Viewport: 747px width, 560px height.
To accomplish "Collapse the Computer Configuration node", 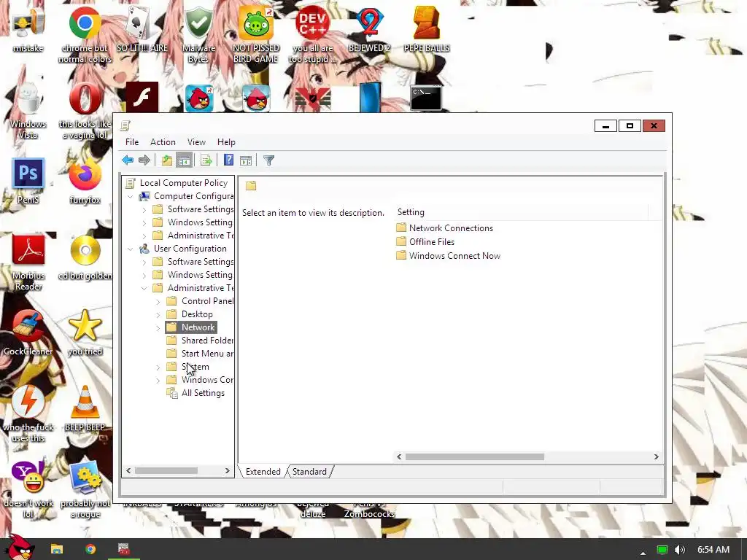I will (x=130, y=196).
